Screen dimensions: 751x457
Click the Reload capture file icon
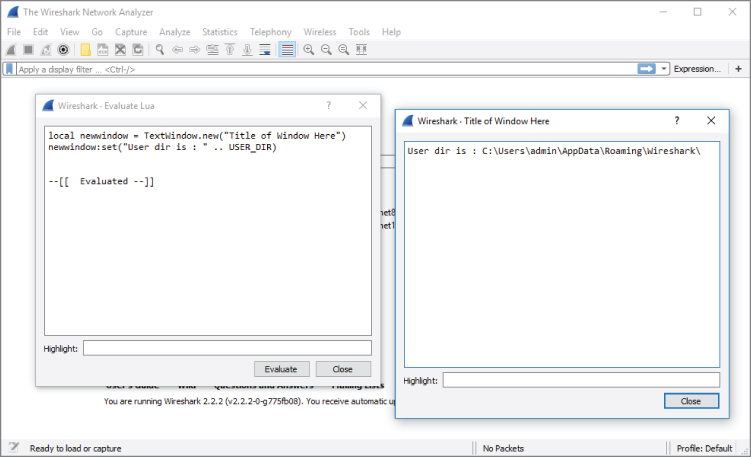click(138, 49)
